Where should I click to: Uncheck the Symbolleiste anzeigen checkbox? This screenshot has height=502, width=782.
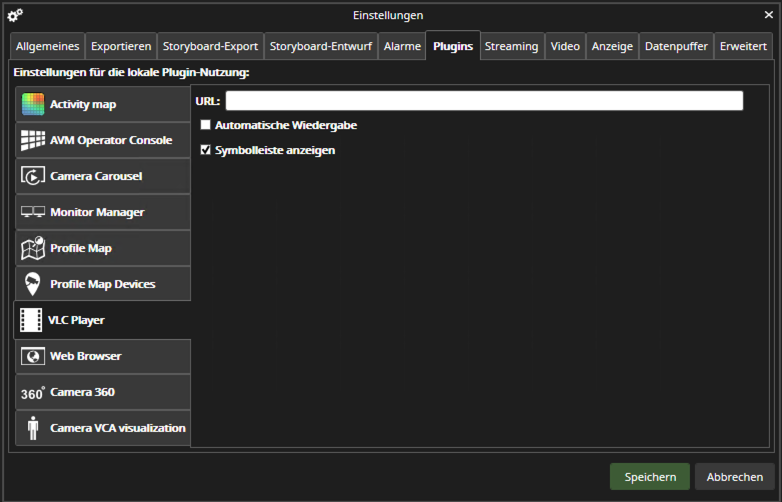[206, 150]
